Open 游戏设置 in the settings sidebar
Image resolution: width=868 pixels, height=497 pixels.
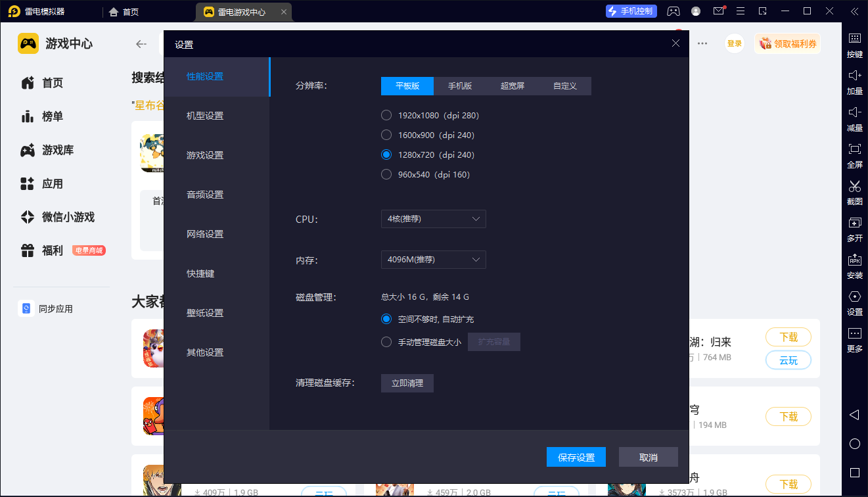tap(217, 155)
